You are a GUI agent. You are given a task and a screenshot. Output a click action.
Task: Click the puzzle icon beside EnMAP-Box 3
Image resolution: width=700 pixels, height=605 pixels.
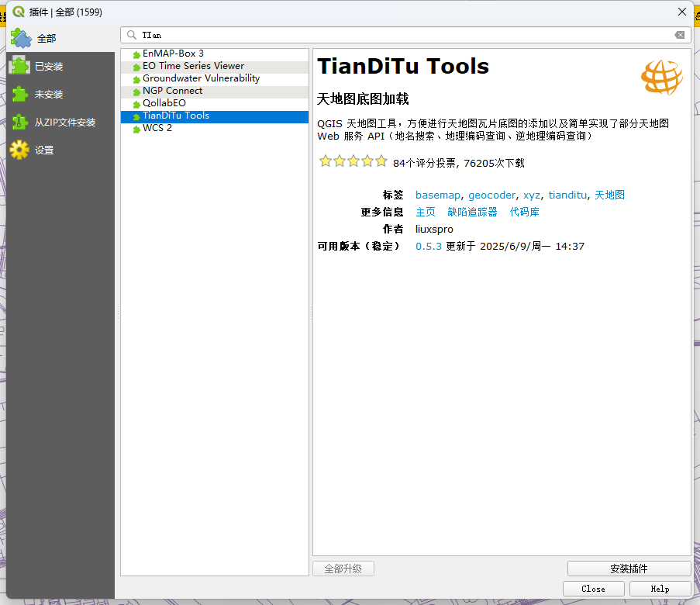[136, 54]
